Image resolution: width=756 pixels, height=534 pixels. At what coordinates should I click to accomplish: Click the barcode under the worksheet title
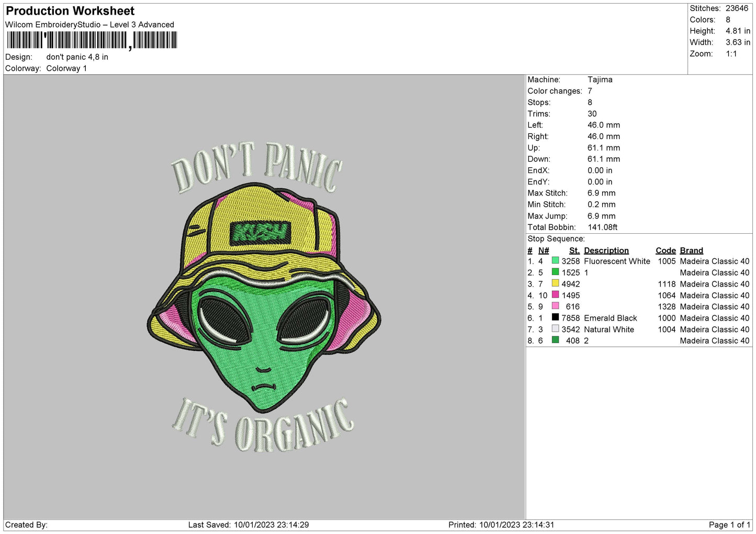pyautogui.click(x=92, y=40)
